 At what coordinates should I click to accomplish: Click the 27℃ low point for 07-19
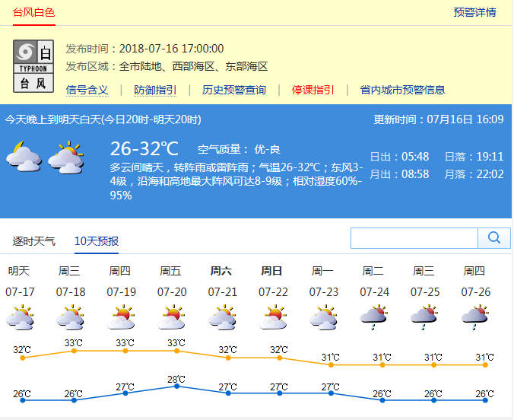coord(125,393)
